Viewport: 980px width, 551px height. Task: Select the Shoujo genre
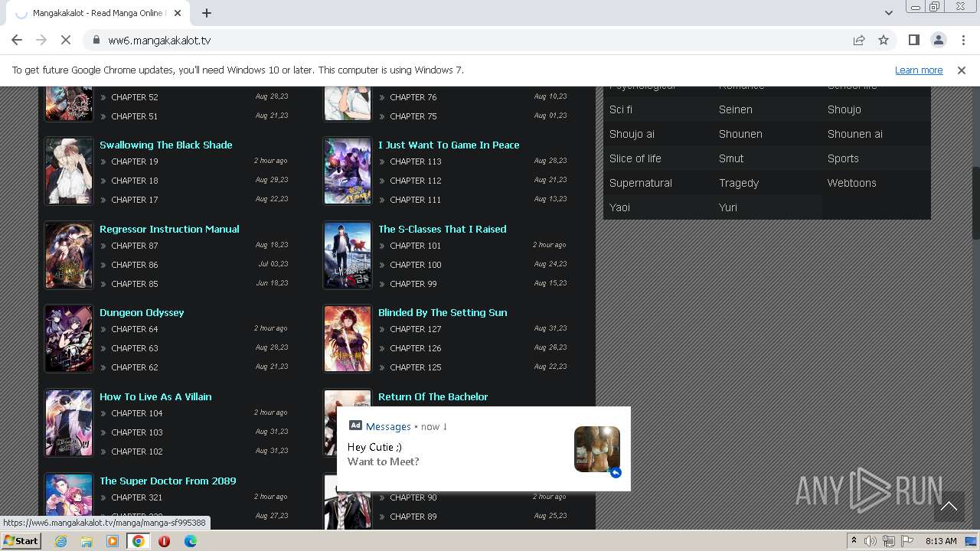click(x=844, y=109)
